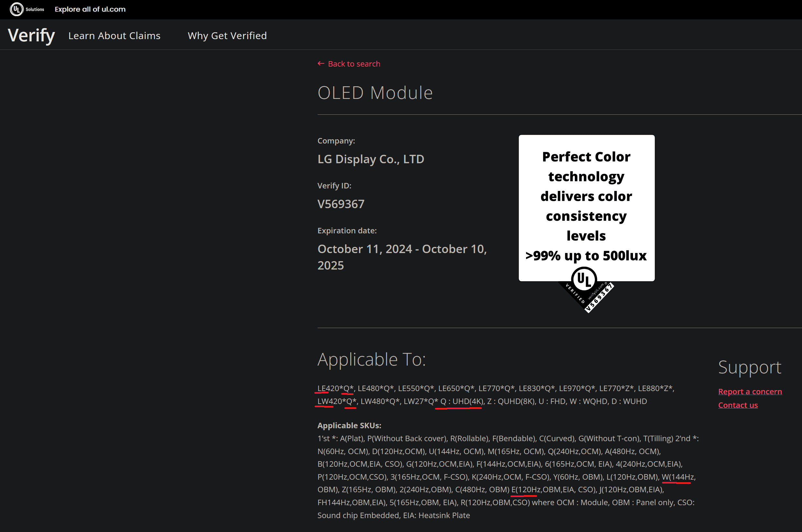The height and width of the screenshot is (532, 802).
Task: Click the OLED Module heading
Action: click(x=375, y=93)
